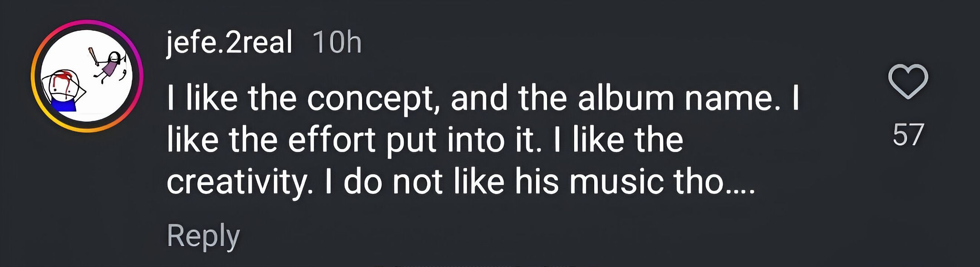980x267 pixels.
Task: Click the heart above the 57 count
Action: 908,81
